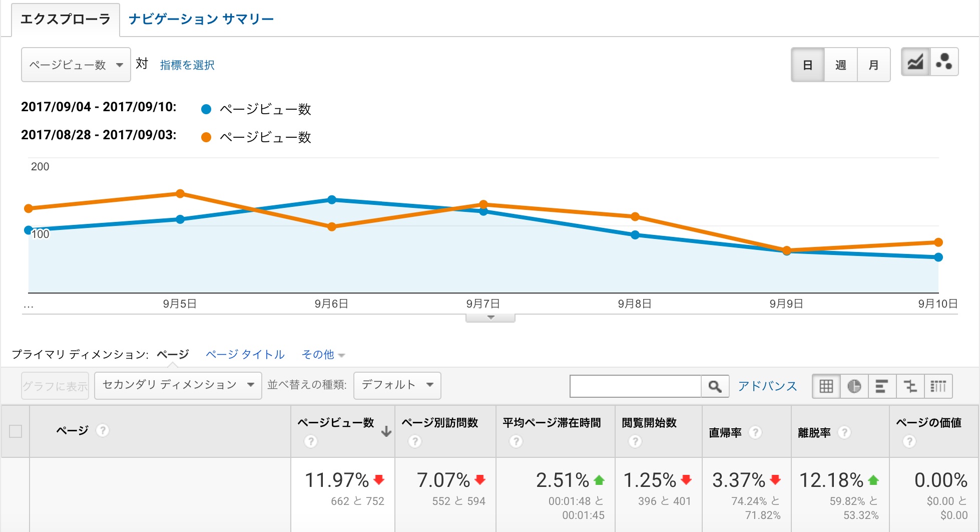Click help icon next to ページ header

coord(103,430)
